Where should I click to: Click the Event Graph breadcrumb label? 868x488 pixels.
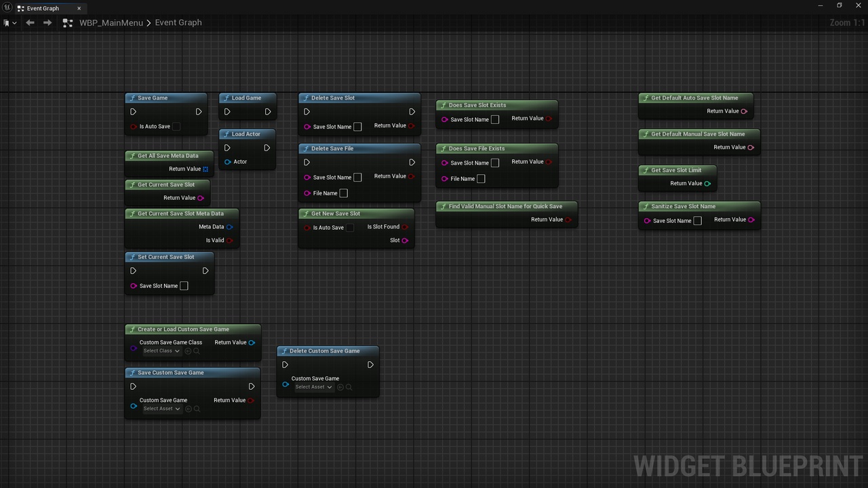click(178, 22)
